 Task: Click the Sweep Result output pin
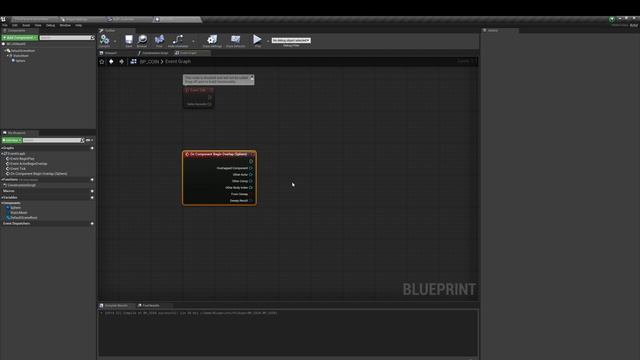251,201
